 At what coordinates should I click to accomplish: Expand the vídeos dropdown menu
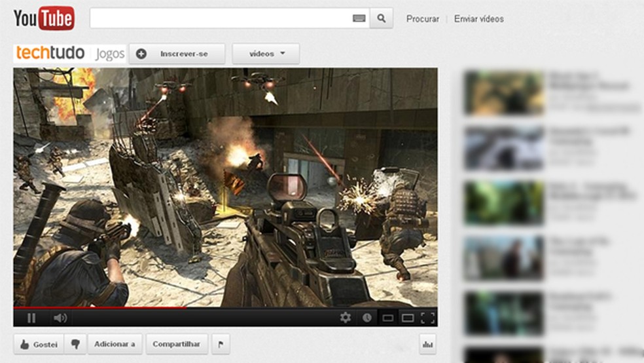pyautogui.click(x=266, y=54)
